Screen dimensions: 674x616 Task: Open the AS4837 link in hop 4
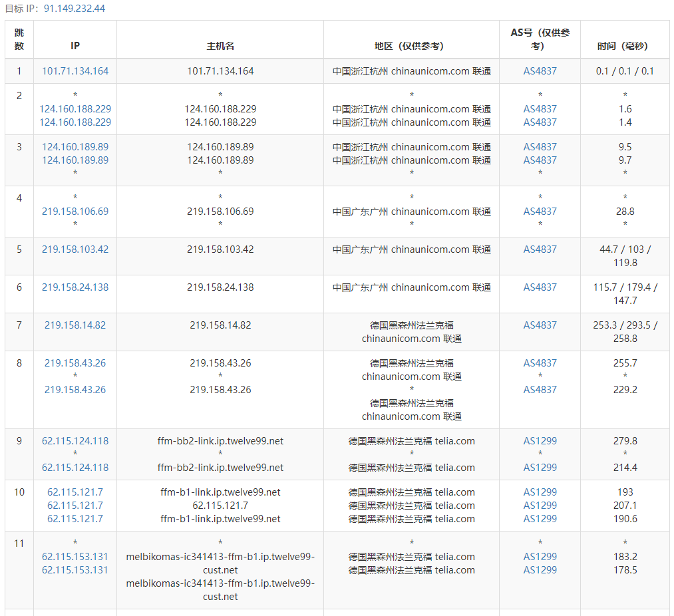point(540,211)
